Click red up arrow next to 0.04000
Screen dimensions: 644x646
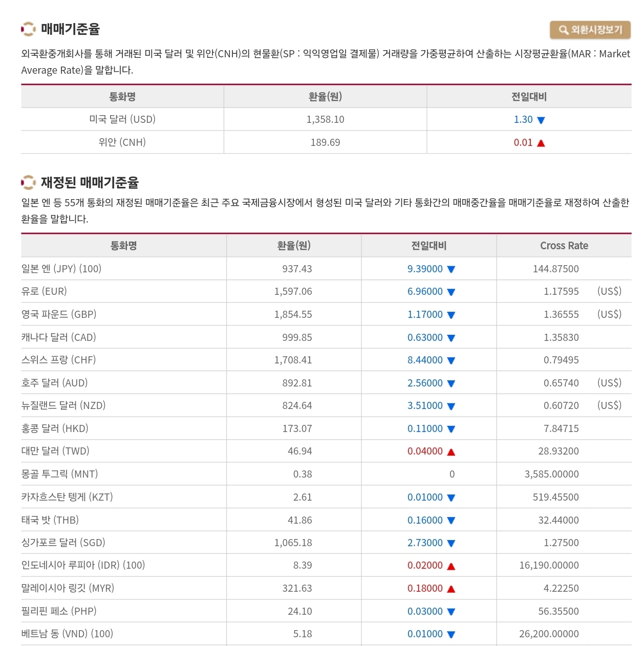(451, 451)
